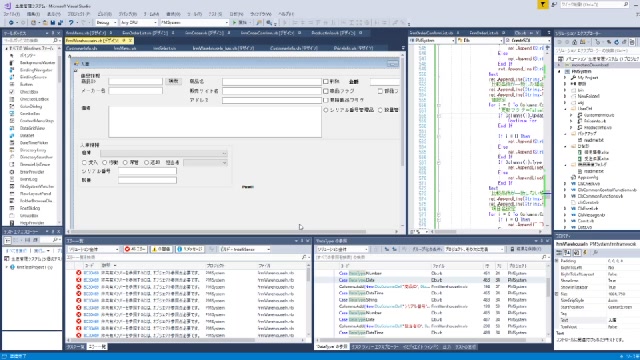
Task: Open the group-by dropdown in references panel
Action: (x=474, y=249)
